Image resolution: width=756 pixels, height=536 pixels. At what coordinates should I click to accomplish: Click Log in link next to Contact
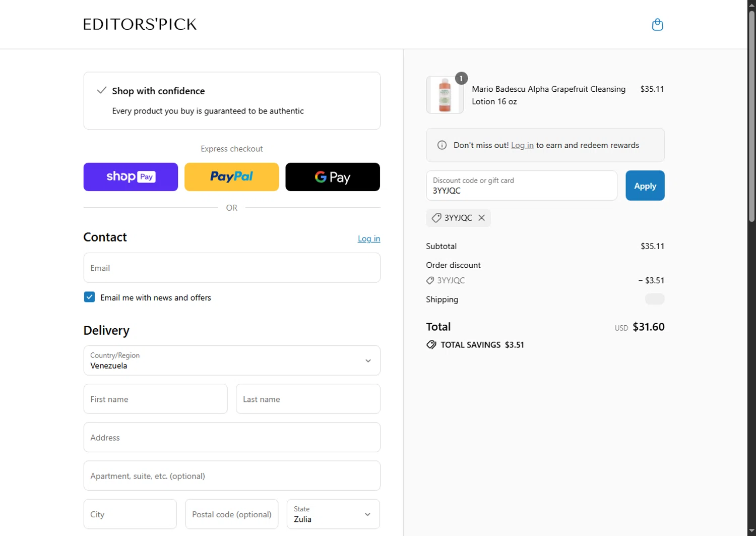369,239
